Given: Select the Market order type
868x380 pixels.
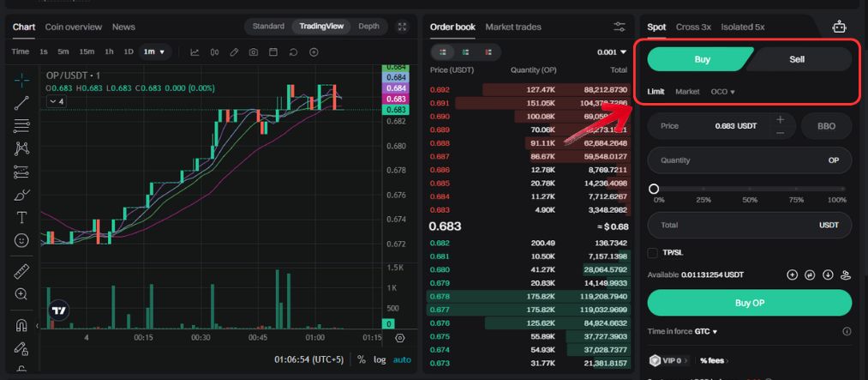Looking at the screenshot, I should click(687, 92).
